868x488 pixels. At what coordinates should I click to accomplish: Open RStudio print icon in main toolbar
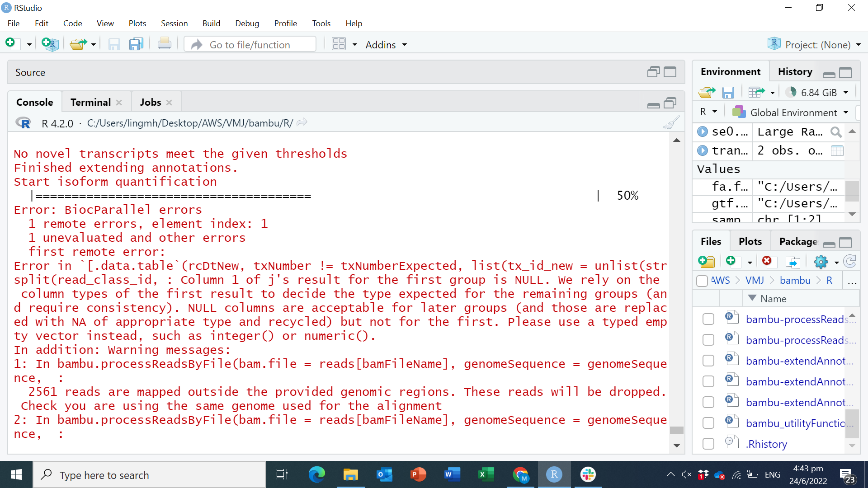164,44
